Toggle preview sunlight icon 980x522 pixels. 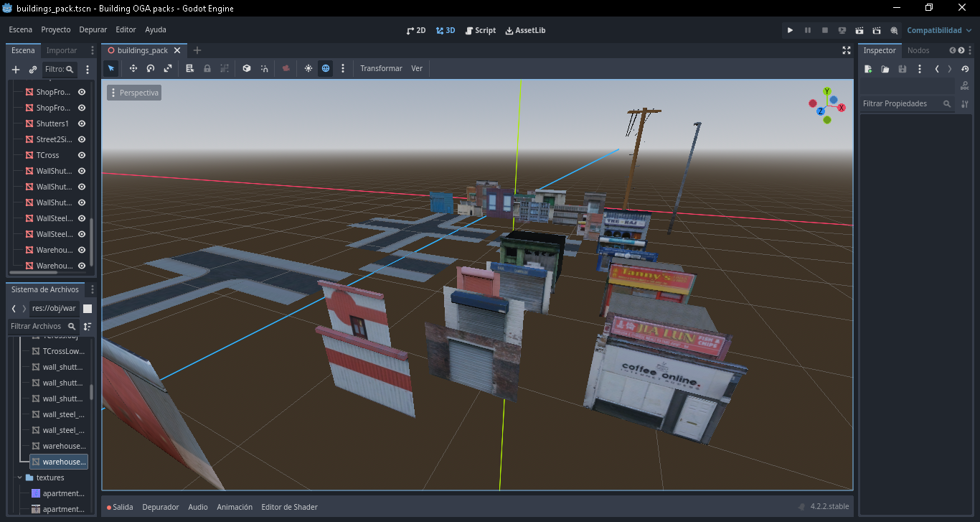(x=308, y=68)
